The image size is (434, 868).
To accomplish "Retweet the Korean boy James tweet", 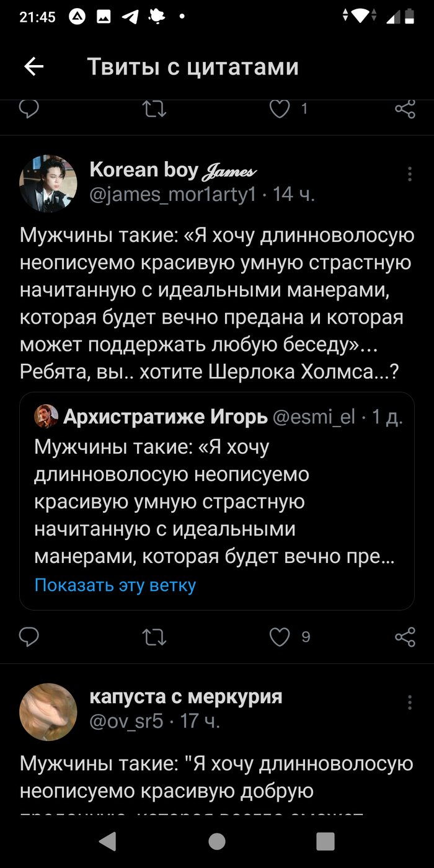I will point(154,637).
